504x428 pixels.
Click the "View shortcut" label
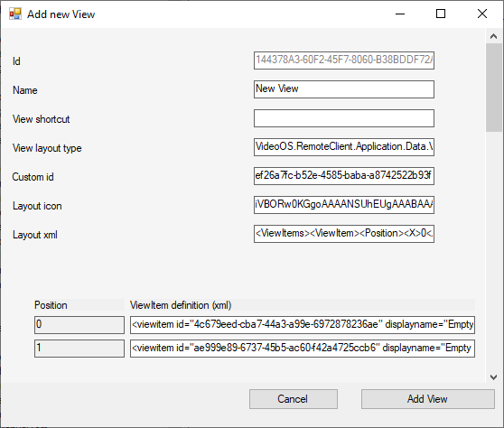pyautogui.click(x=42, y=119)
